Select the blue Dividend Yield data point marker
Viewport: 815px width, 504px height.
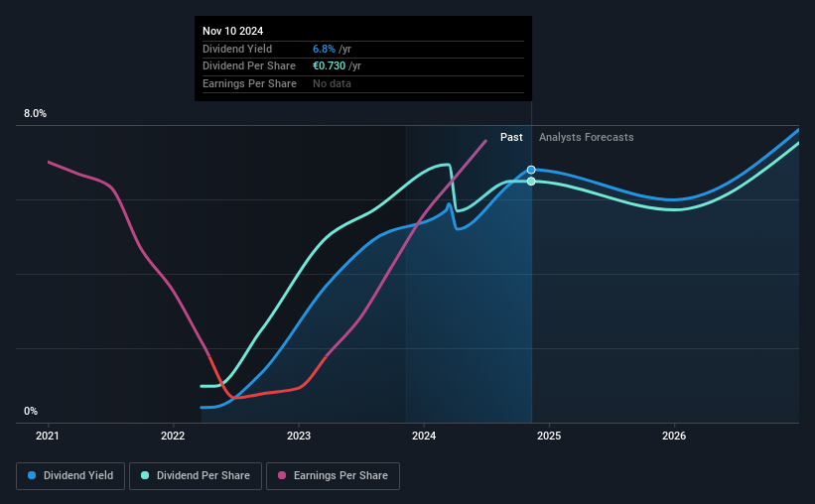[531, 170]
